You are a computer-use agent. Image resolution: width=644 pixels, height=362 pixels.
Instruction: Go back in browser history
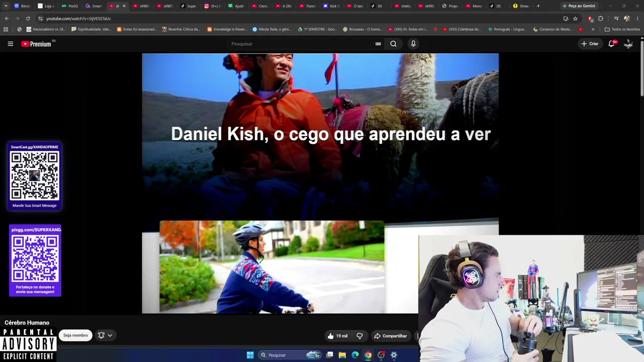pyautogui.click(x=7, y=19)
